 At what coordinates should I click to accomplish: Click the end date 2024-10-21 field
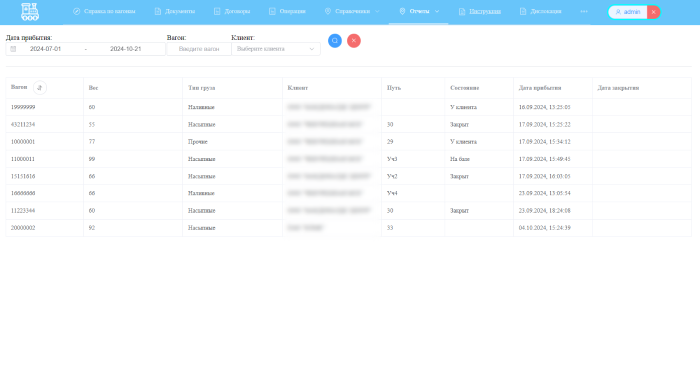pyautogui.click(x=125, y=49)
